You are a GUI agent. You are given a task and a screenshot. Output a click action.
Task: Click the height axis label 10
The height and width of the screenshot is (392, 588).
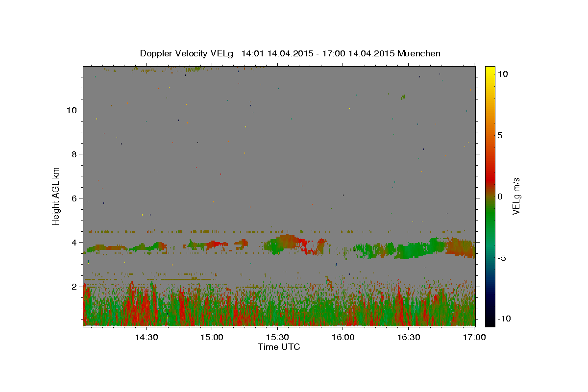click(x=72, y=110)
